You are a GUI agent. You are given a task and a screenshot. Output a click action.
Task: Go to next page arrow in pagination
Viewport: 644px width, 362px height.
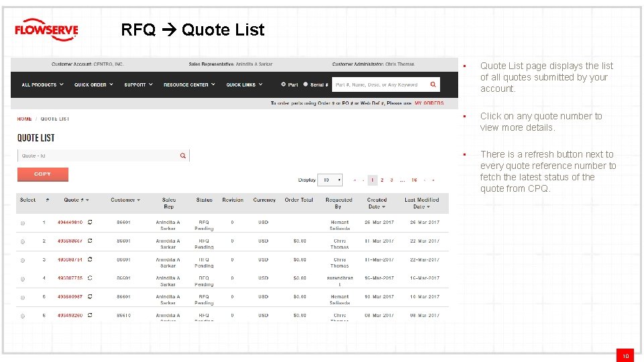pos(425,180)
